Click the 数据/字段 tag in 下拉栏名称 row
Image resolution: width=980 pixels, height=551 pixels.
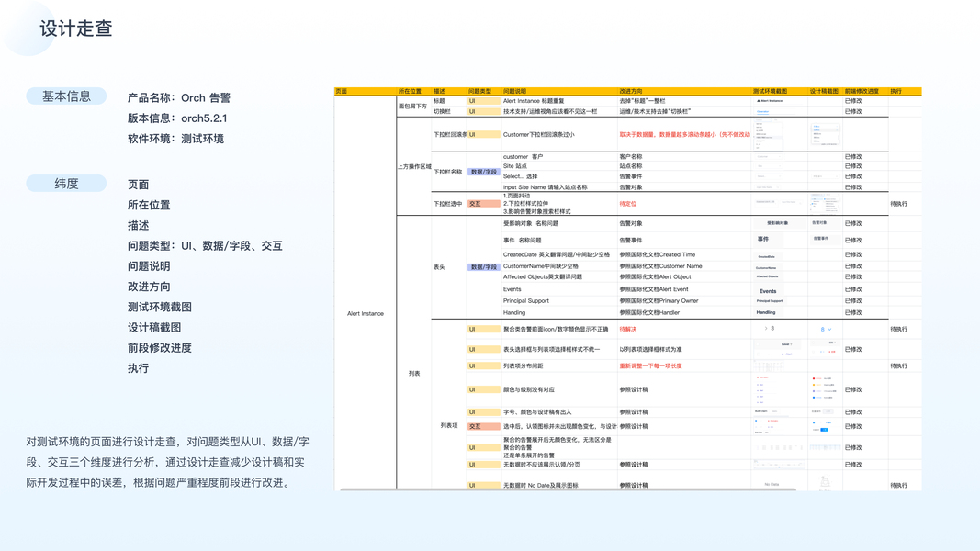click(x=484, y=172)
